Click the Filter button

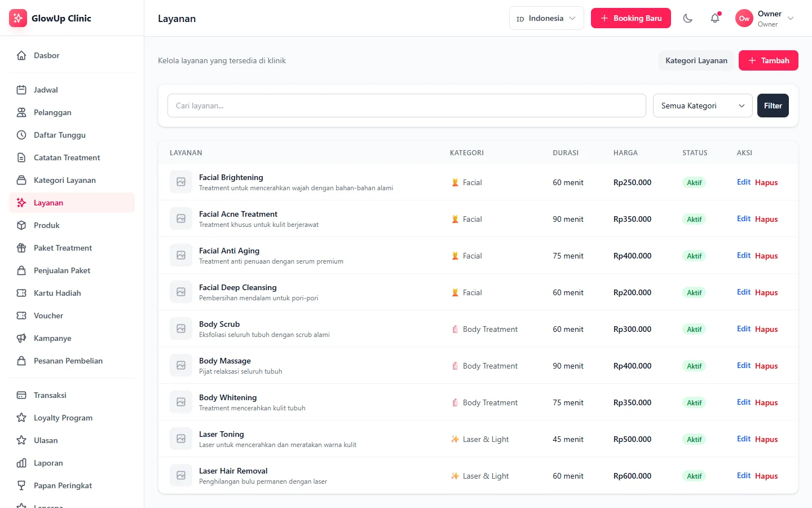click(773, 106)
